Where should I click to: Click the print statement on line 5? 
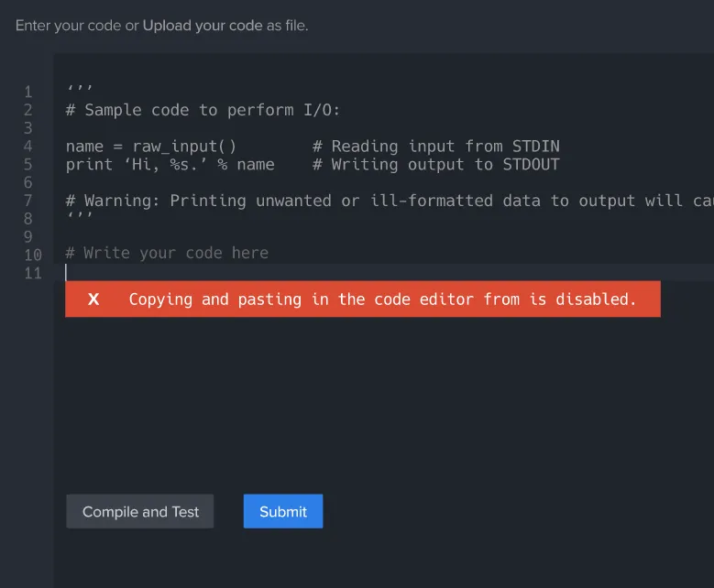(x=170, y=164)
